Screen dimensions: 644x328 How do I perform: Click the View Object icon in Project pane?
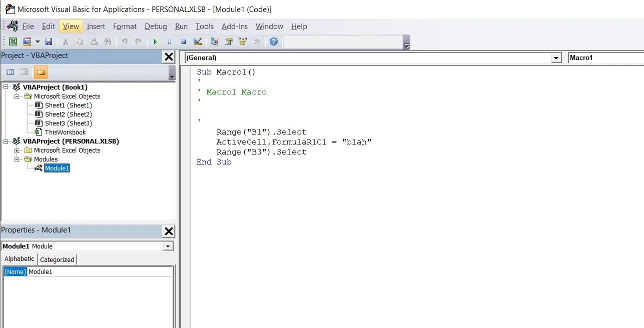[24, 72]
